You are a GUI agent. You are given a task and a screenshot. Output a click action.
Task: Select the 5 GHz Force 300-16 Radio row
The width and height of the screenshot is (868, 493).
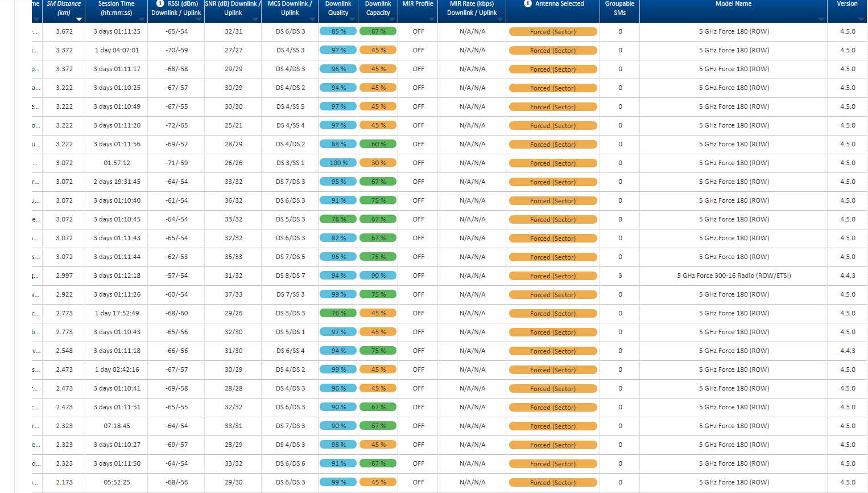pos(733,276)
